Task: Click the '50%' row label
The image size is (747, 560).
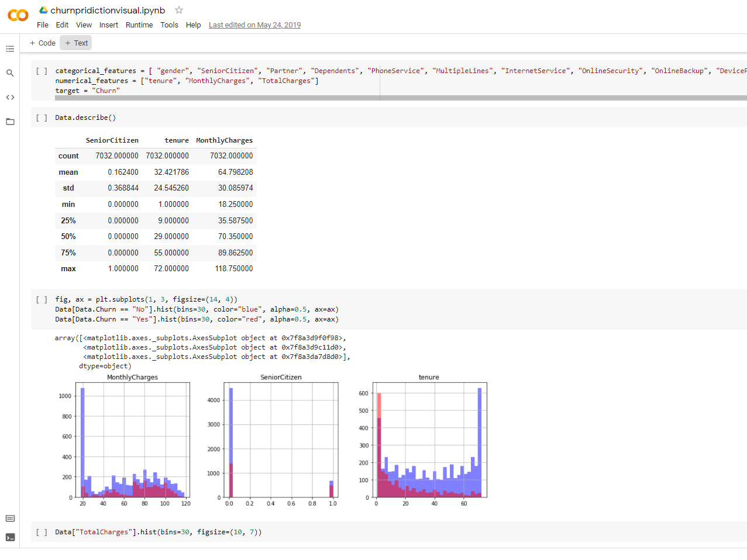Action: 68,237
